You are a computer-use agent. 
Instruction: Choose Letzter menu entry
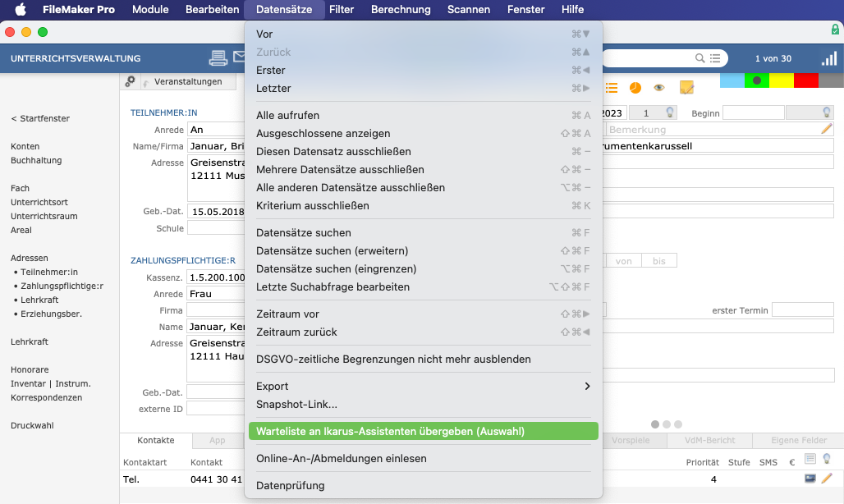pos(423,88)
